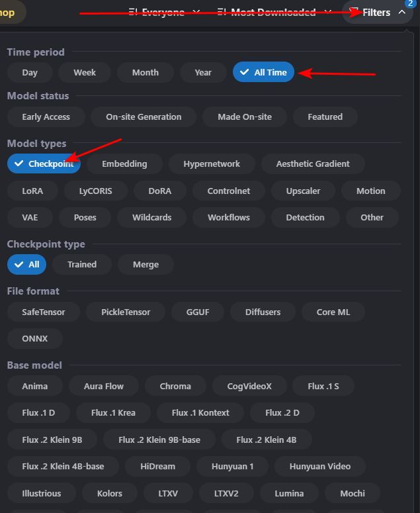Select the Illustrious base model
Viewport: 420px width, 513px height.
click(42, 493)
